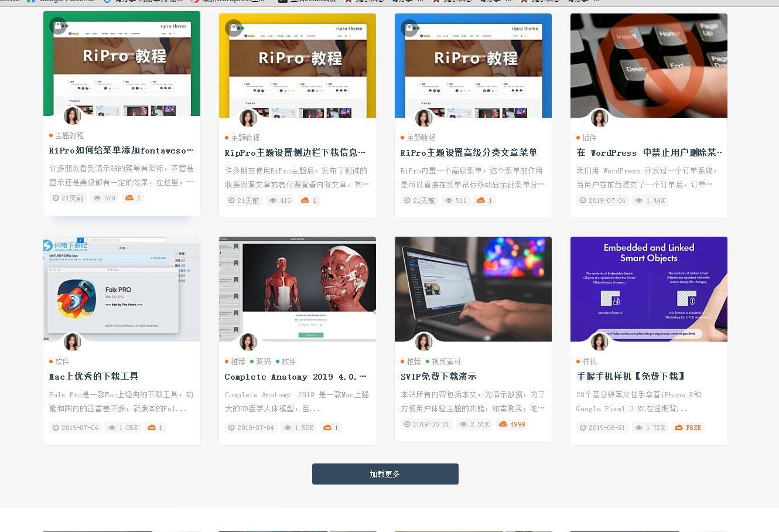The image size is (779, 532).
Task: Click the eye views icon showing 579
Action: [x=97, y=198]
